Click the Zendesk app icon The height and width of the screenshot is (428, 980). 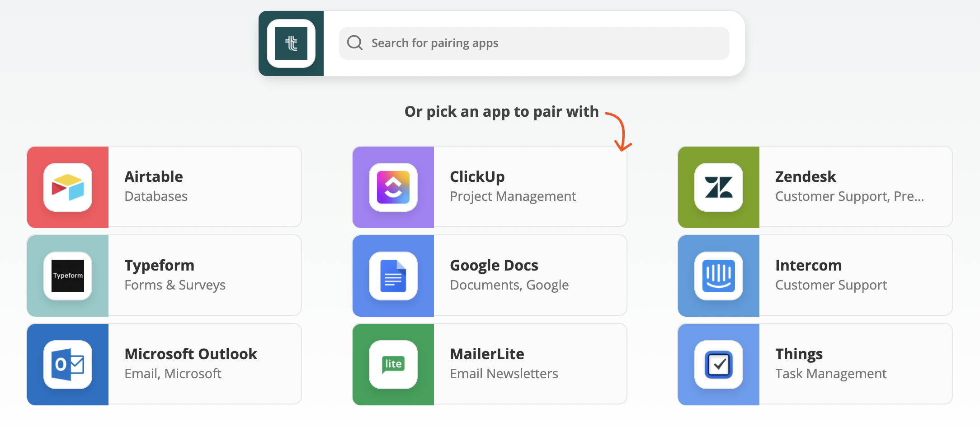[719, 187]
